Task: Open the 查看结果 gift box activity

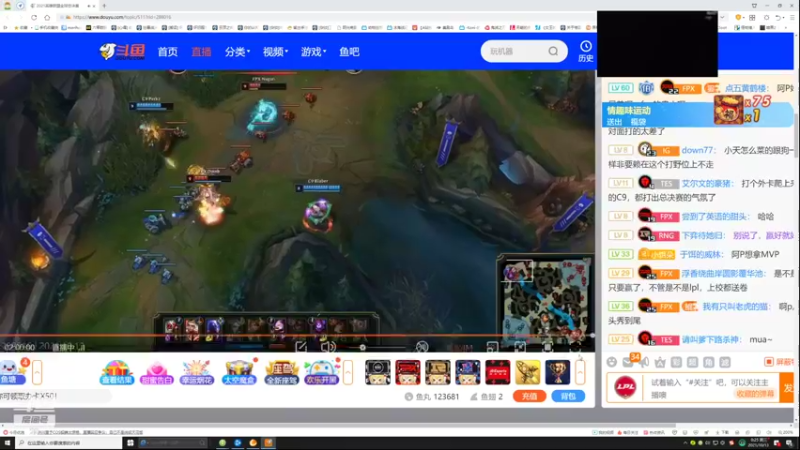Action: pyautogui.click(x=116, y=372)
